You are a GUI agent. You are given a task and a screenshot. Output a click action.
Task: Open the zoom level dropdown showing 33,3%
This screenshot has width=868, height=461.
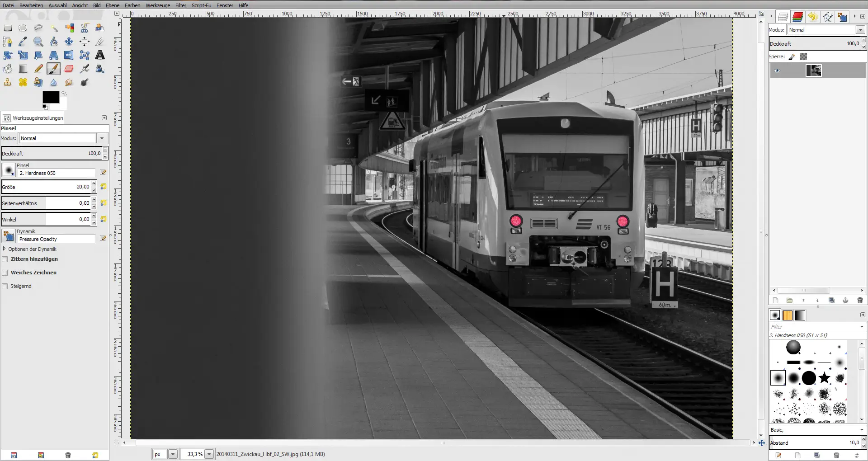coord(208,454)
